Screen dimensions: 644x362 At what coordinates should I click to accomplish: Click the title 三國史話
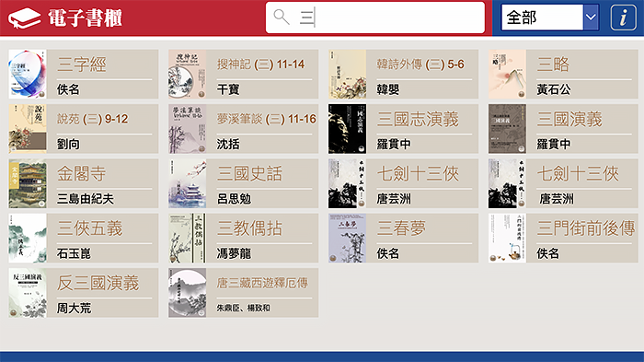pyautogui.click(x=249, y=173)
